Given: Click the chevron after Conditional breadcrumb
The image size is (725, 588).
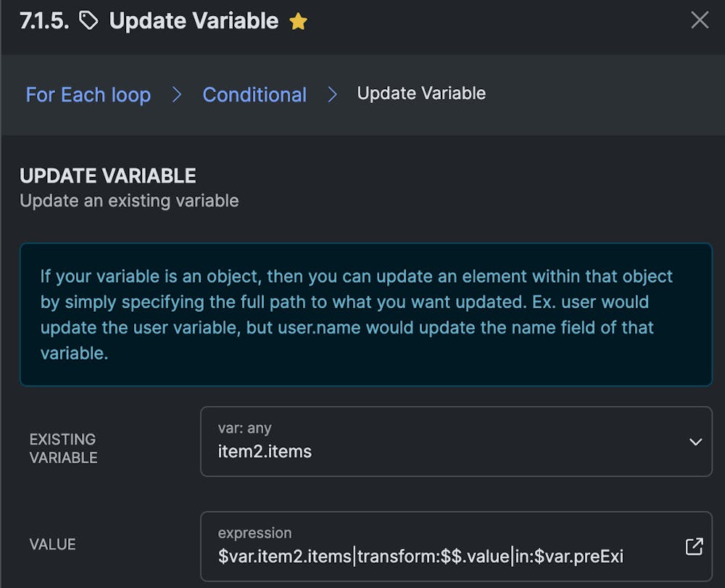Looking at the screenshot, I should coord(332,94).
